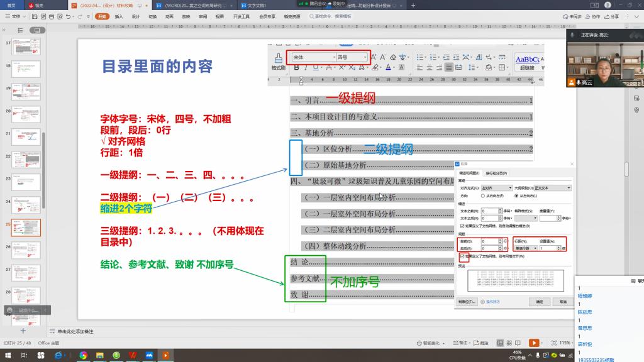
Task: Select the 开始 Home ribbon tab
Action: (102, 16)
